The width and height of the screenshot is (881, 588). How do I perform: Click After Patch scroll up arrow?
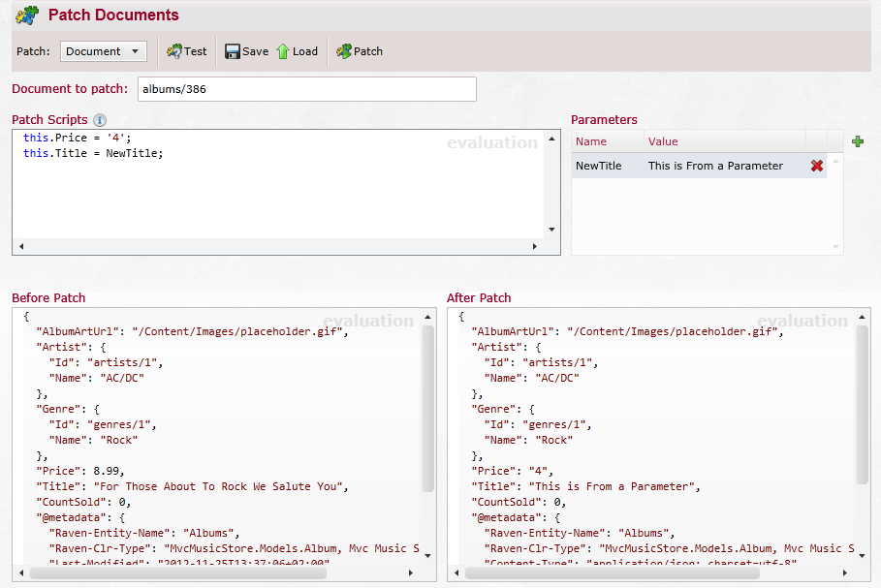[862, 317]
